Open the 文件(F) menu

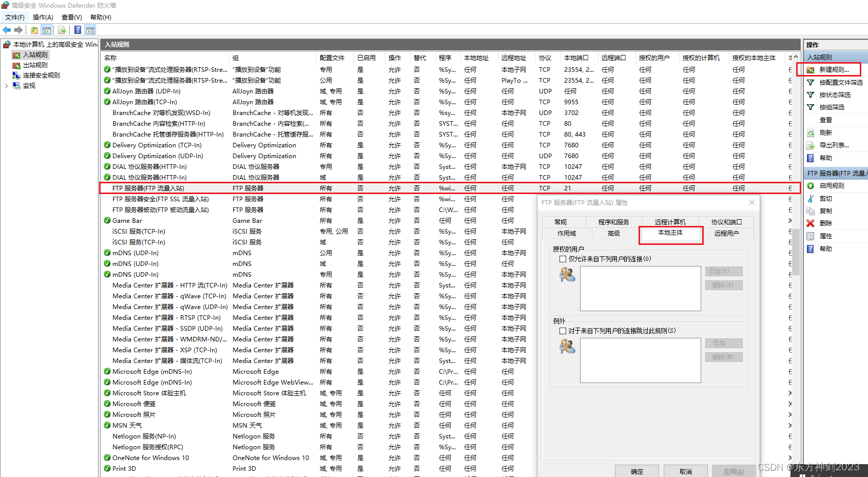point(15,17)
